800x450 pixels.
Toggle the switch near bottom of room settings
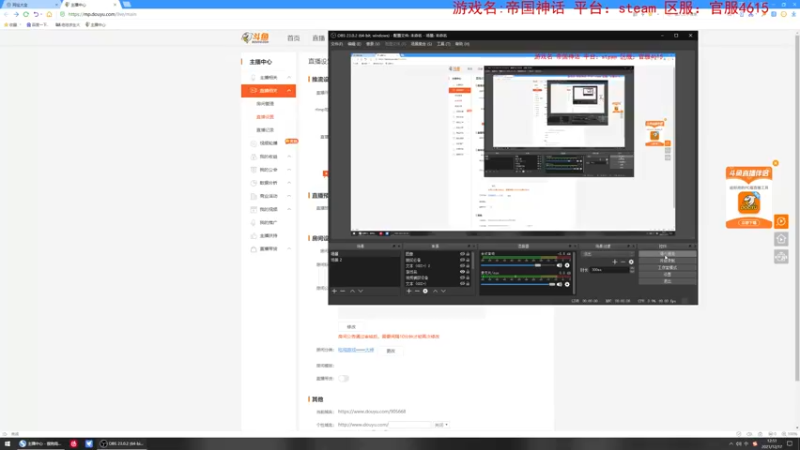(343, 379)
